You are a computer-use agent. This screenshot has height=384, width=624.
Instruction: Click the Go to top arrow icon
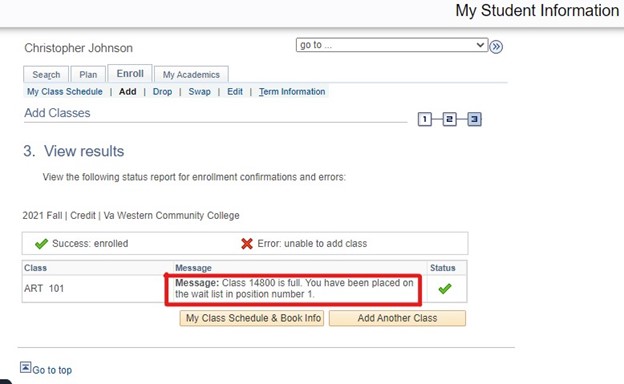[25, 367]
